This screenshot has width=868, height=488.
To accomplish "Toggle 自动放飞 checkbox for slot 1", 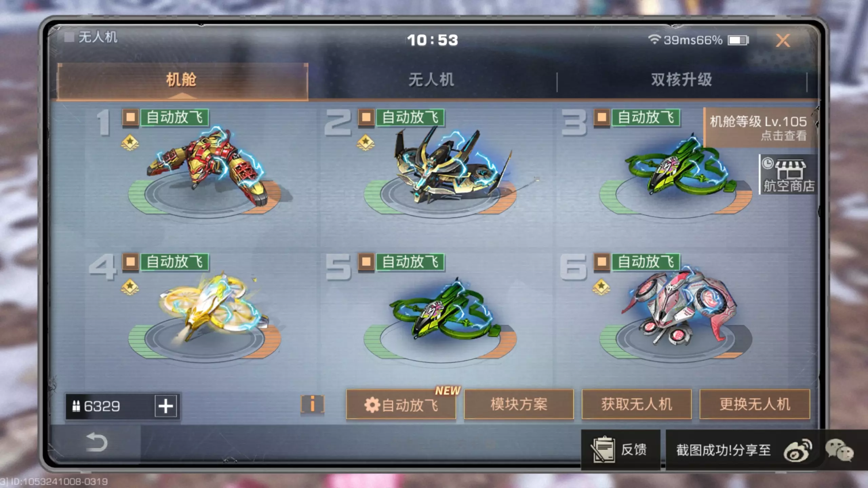I will coord(131,117).
